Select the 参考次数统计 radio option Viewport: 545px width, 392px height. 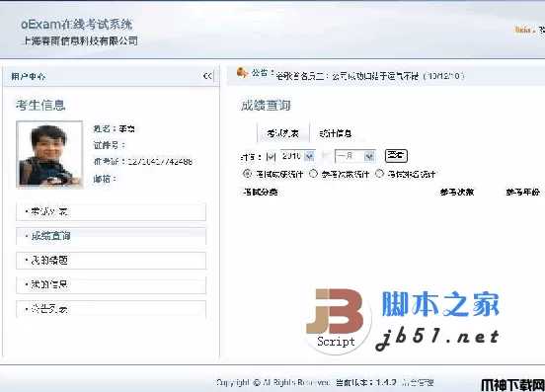point(313,174)
